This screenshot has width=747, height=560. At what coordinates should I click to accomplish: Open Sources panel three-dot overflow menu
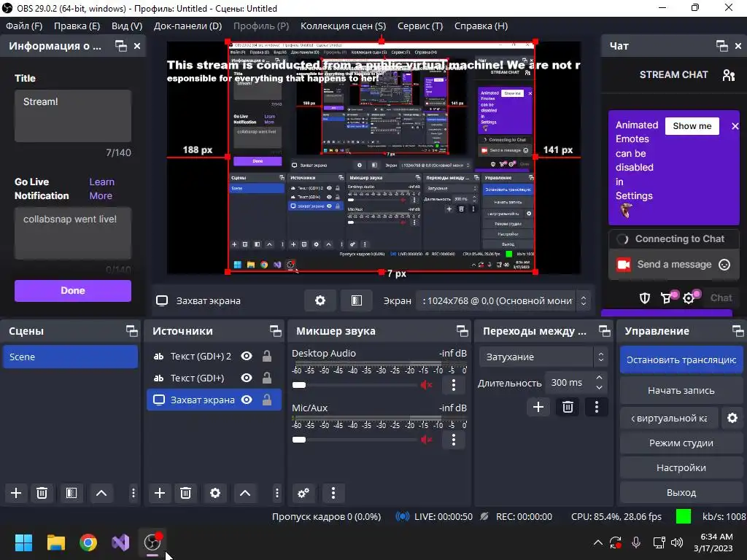[276, 493]
